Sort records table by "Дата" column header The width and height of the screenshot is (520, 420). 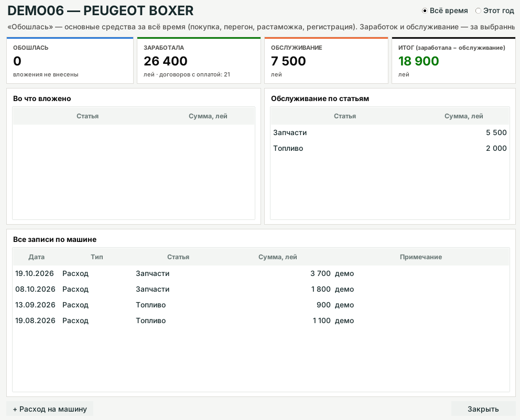tap(37, 257)
